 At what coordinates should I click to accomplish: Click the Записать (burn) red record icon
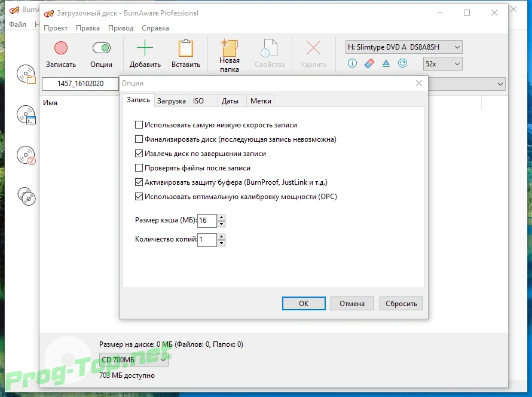[x=61, y=48]
